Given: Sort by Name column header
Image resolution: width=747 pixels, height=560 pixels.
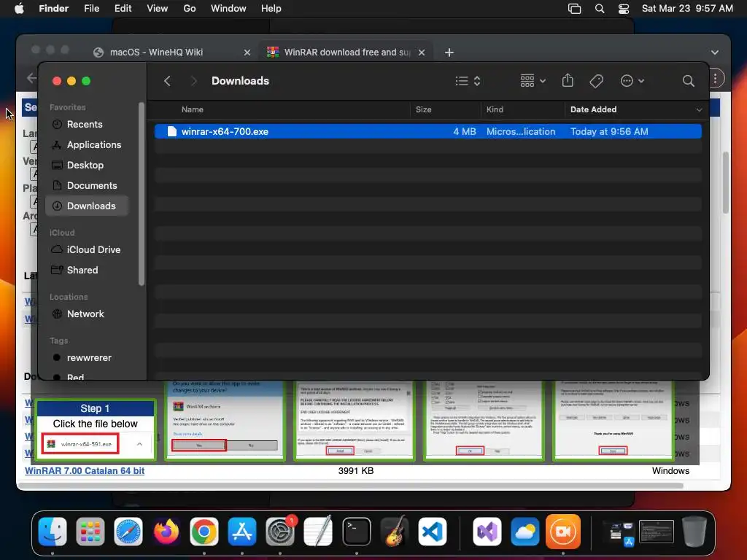Looking at the screenshot, I should tap(192, 109).
